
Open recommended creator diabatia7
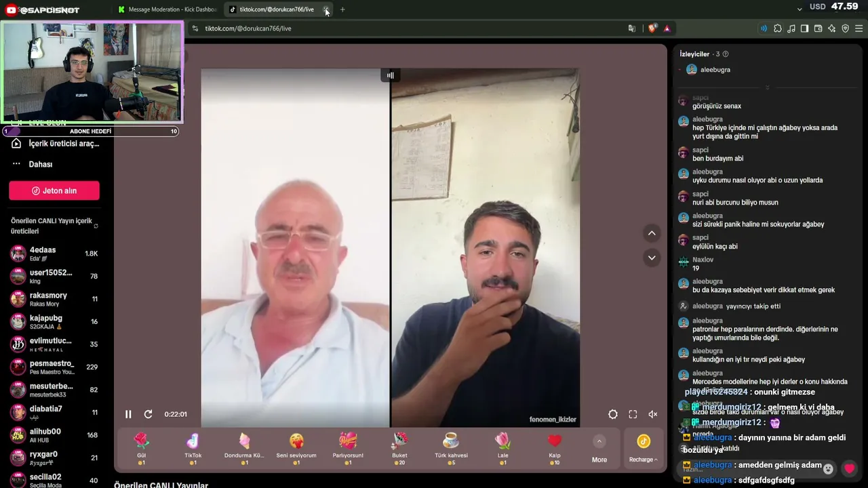point(54,412)
